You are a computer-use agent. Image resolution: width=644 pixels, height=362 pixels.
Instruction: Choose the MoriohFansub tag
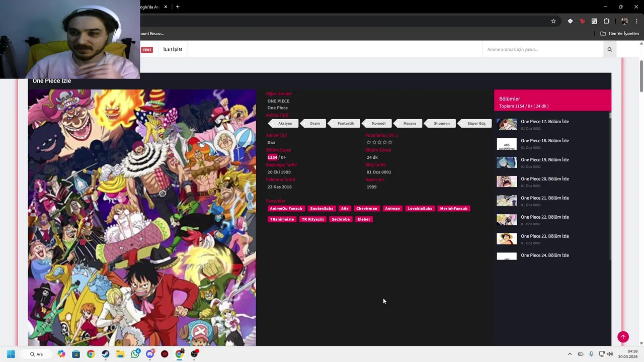[x=454, y=208]
